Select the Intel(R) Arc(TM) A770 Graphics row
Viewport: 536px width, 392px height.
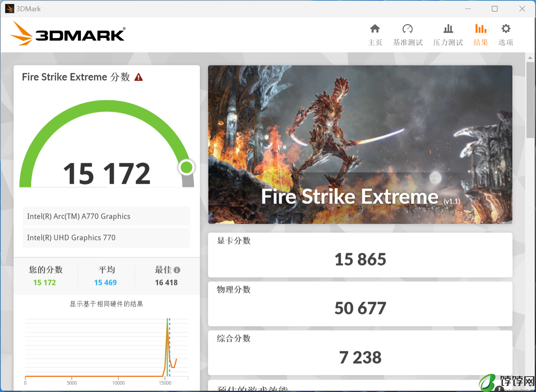click(106, 216)
